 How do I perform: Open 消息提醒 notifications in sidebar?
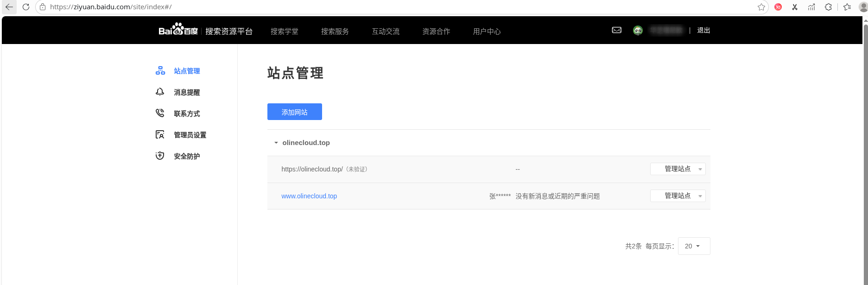pyautogui.click(x=187, y=92)
